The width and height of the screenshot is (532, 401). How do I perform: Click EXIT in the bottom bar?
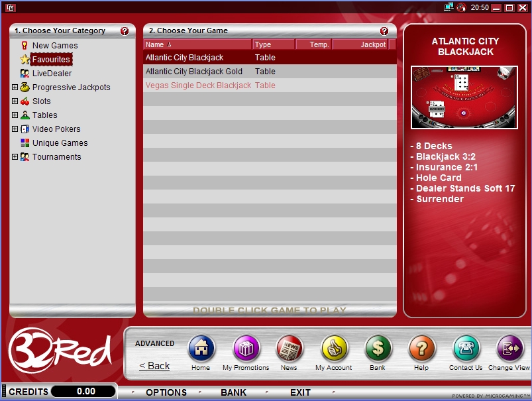(300, 392)
